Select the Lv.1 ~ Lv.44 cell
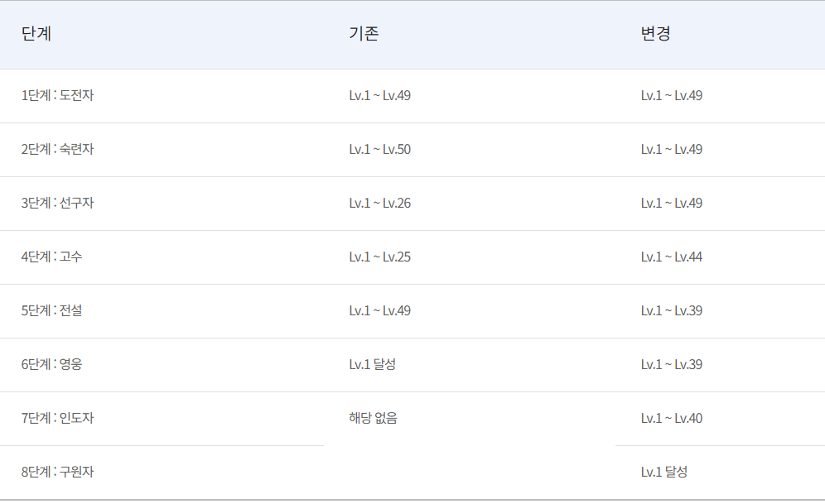The image size is (825, 504). pyautogui.click(x=671, y=257)
